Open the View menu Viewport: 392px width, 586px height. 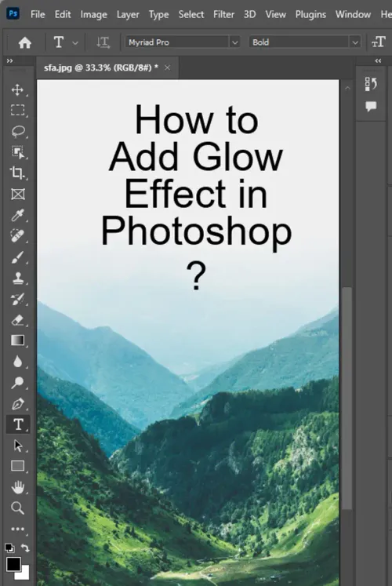pos(275,15)
